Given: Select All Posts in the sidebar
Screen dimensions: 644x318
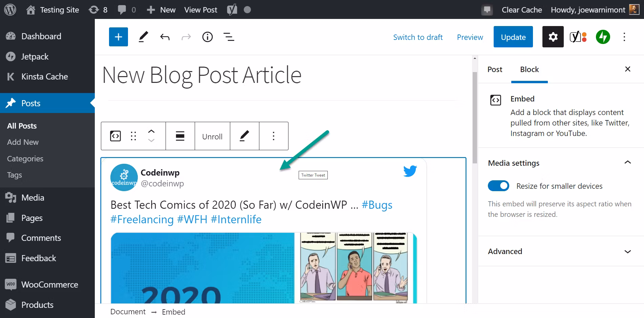Looking at the screenshot, I should [x=21, y=126].
